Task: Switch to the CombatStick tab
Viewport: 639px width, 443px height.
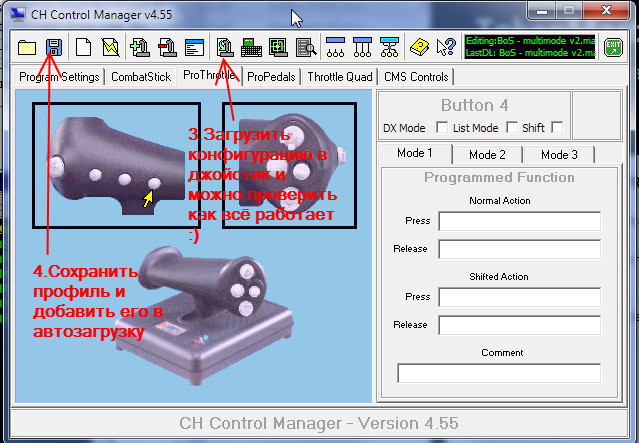Action: 141,77
